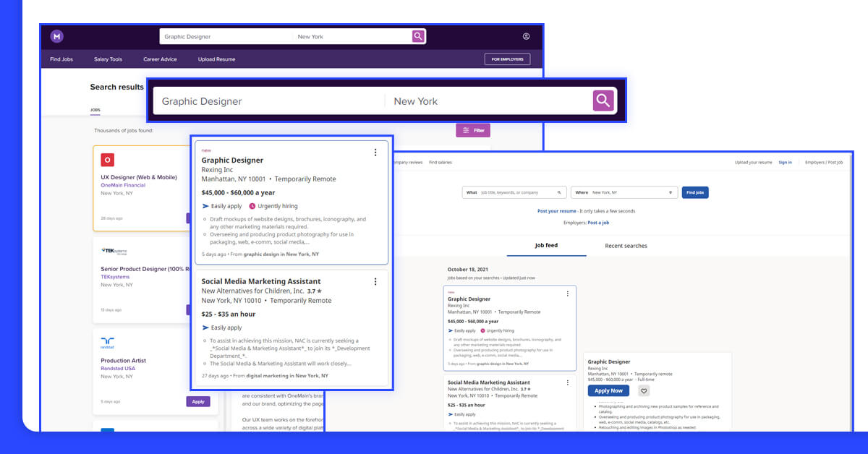Click the Post a job link

pos(598,223)
